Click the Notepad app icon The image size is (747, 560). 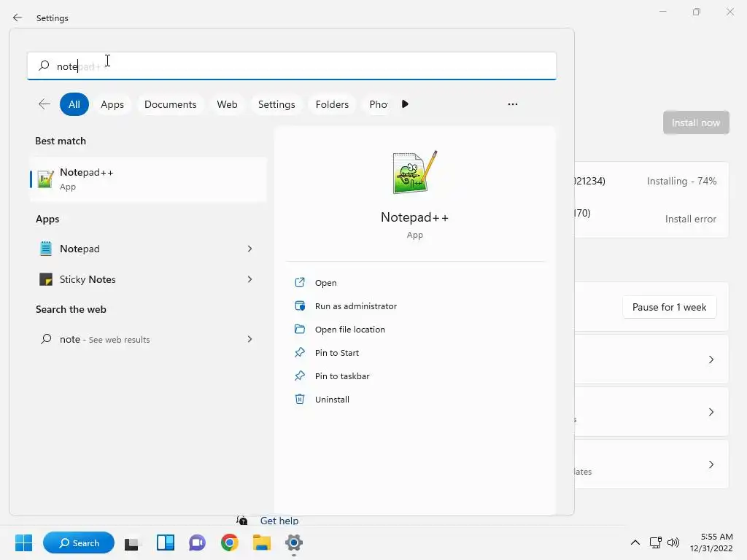pyautogui.click(x=46, y=249)
